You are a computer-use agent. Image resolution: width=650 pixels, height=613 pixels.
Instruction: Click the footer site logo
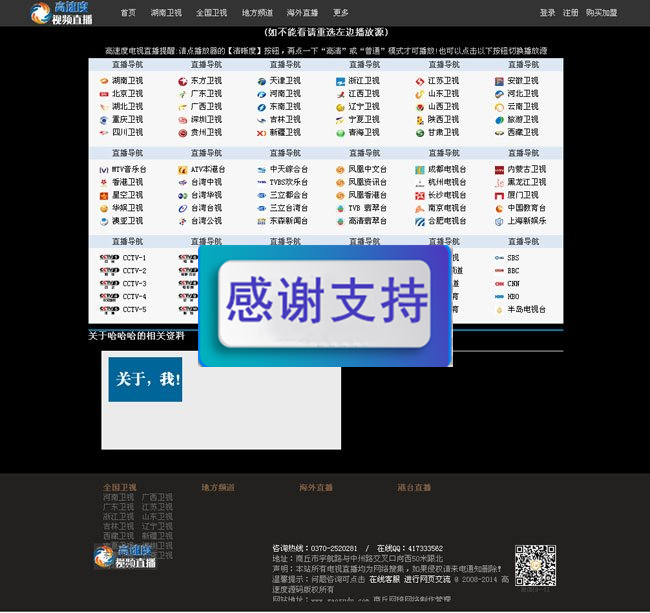click(125, 557)
